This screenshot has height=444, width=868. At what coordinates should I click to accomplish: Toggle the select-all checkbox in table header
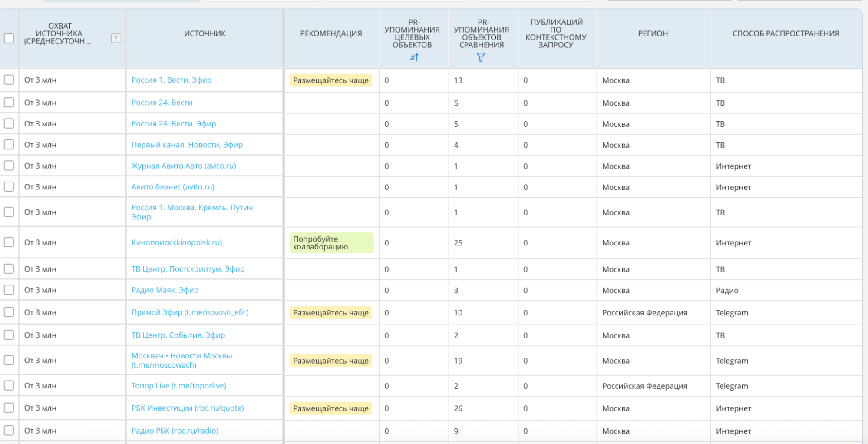tap(9, 38)
